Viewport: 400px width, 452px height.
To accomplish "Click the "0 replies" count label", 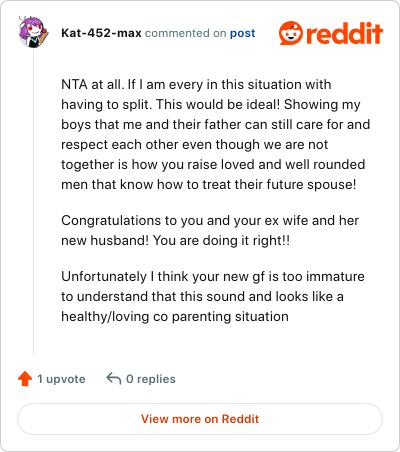I will point(151,379).
